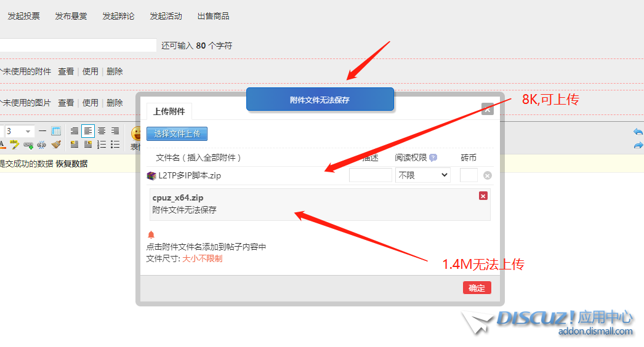The width and height of the screenshot is (644, 347).
Task: Insert a table with the table icon
Action: pyautogui.click(x=56, y=131)
